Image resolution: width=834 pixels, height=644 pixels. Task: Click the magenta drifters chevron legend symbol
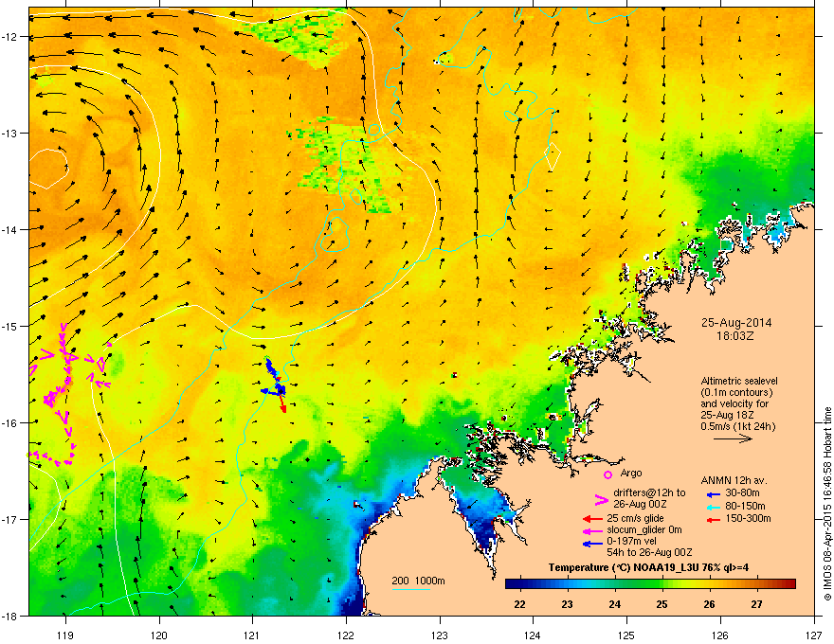pos(601,499)
